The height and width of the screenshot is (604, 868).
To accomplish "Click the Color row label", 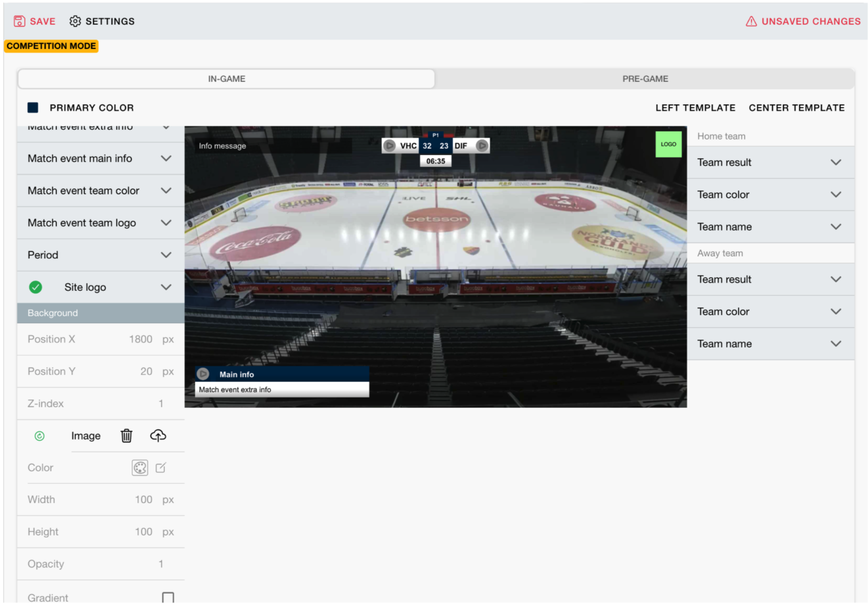I will 40,467.
